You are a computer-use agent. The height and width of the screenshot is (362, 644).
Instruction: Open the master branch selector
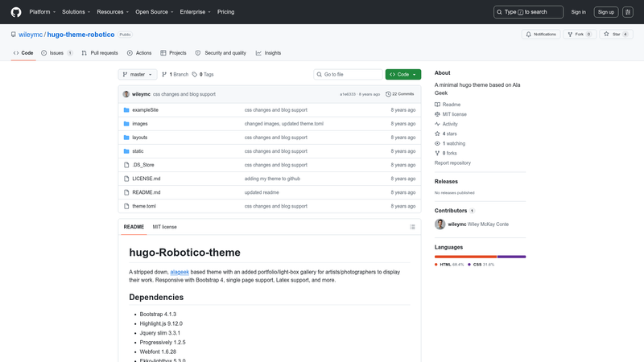[x=138, y=74]
